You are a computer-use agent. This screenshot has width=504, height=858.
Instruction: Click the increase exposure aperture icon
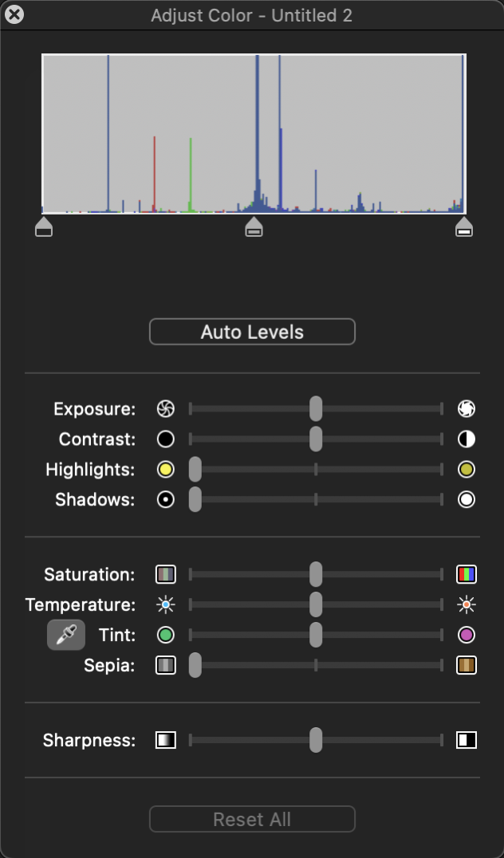[467, 409]
